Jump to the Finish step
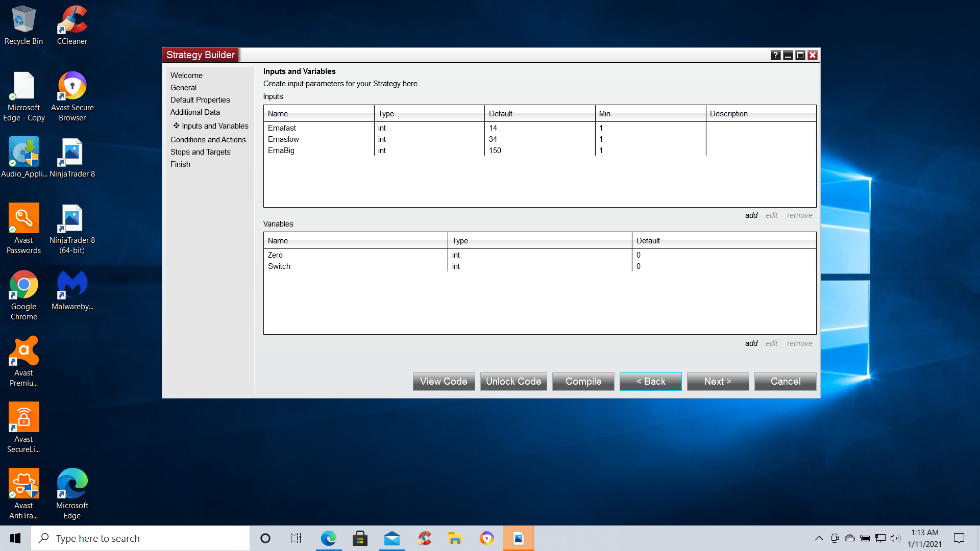Screen dimensions: 980x551 180,164
